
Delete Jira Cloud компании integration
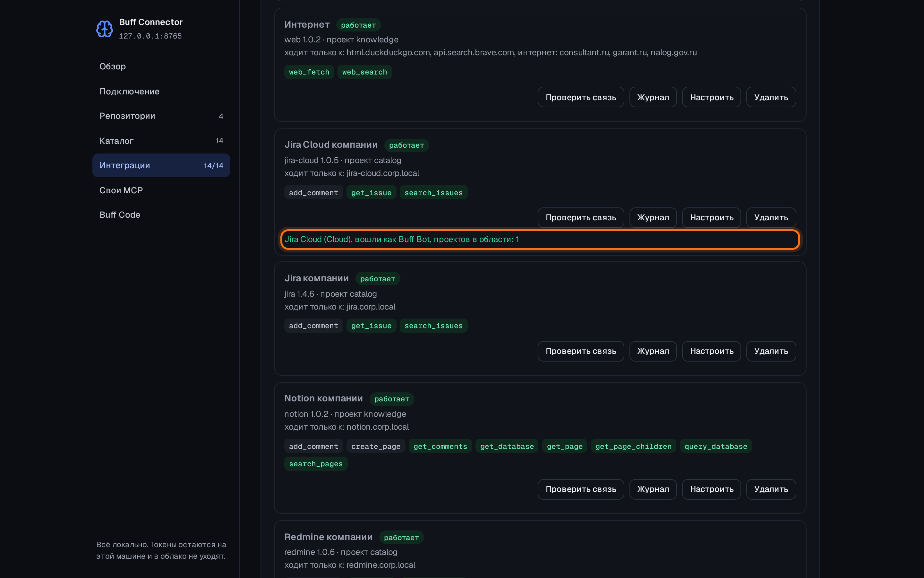click(771, 217)
